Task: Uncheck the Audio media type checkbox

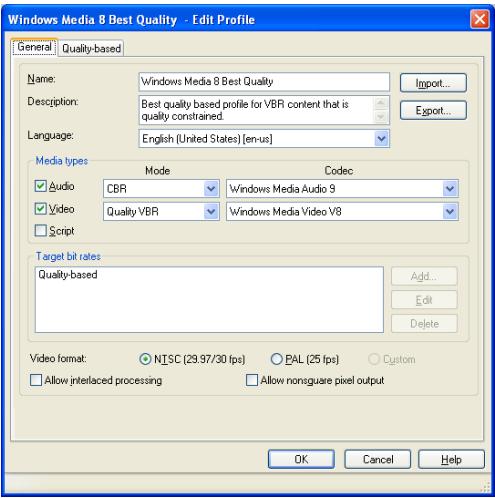Action: pyautogui.click(x=41, y=186)
